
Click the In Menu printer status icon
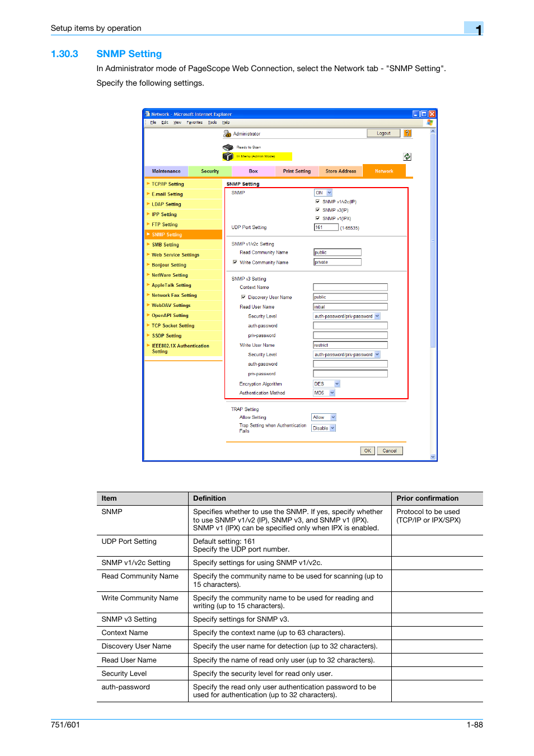point(228,156)
